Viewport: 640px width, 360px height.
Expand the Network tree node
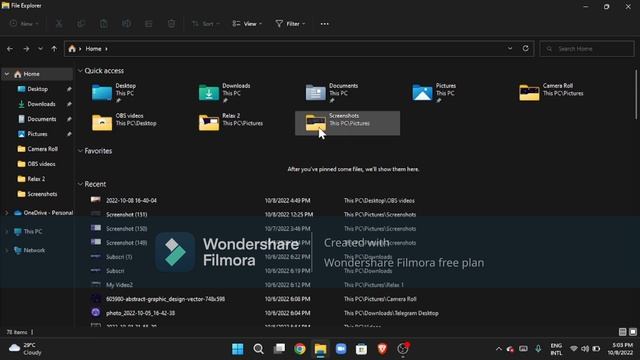point(7,250)
